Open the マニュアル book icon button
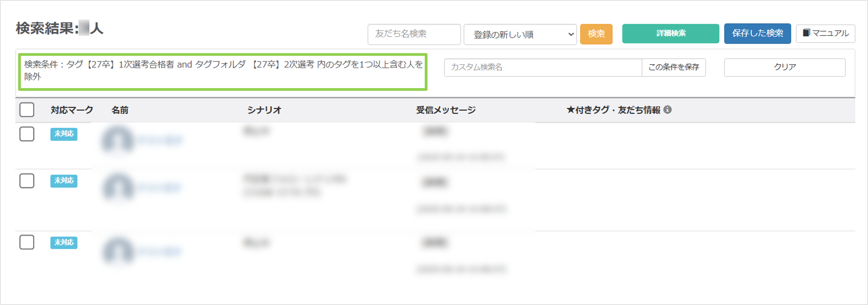Screen dimensions: 868x305 click(825, 33)
